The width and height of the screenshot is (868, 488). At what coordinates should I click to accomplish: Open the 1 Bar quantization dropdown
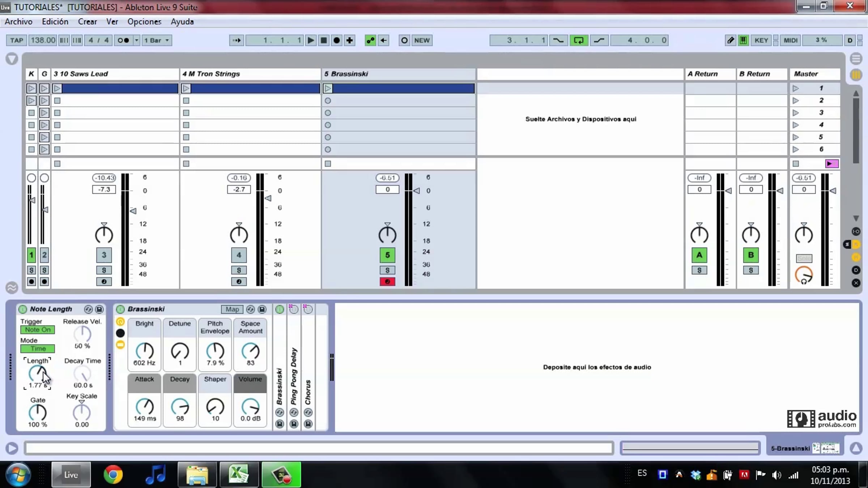tap(157, 40)
